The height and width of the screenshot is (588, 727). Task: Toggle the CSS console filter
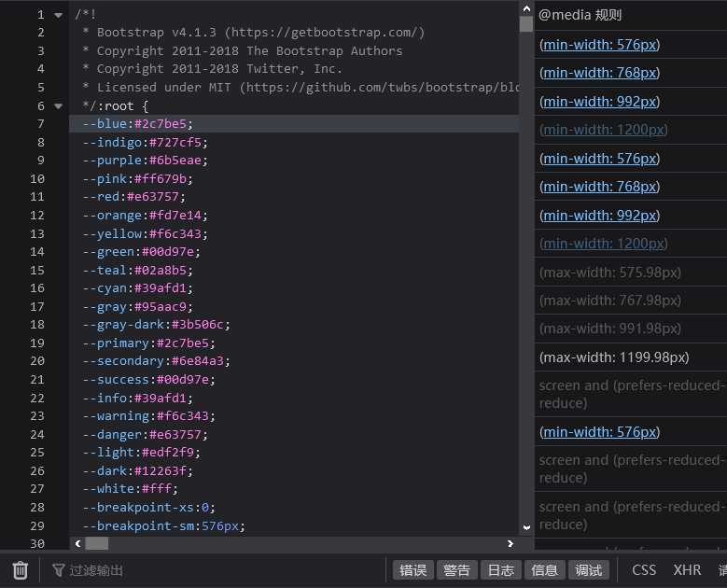coord(644,570)
